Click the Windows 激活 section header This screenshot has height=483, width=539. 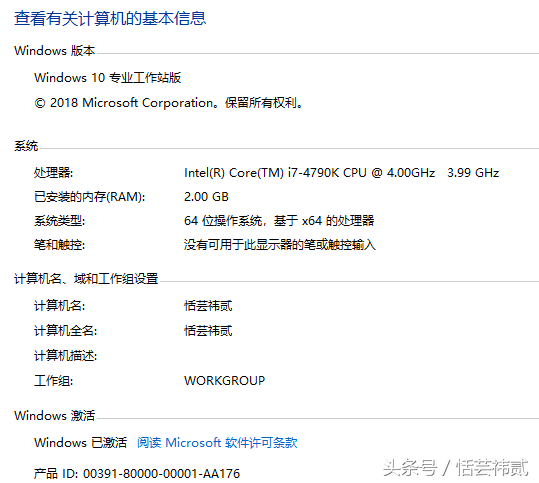(x=55, y=416)
